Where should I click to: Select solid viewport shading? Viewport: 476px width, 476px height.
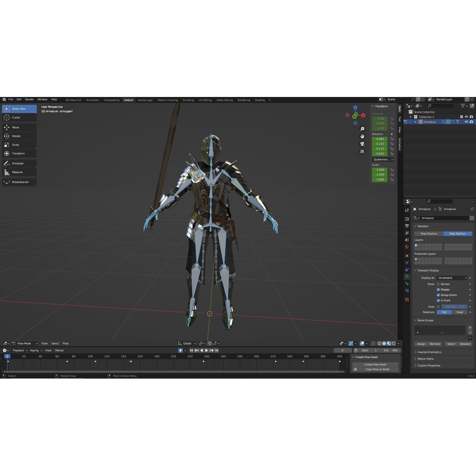click(384, 343)
